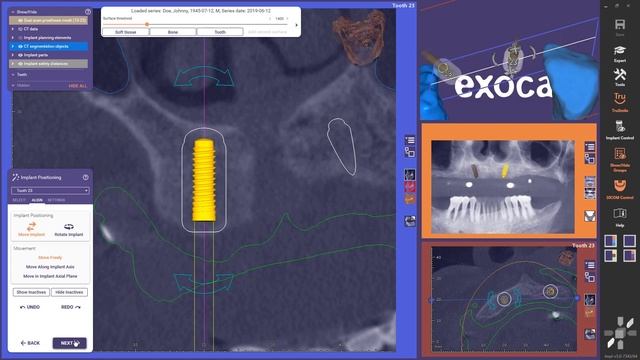Switch to the SETTINGS tab
Image resolution: width=640 pixels, height=360 pixels.
[56, 200]
